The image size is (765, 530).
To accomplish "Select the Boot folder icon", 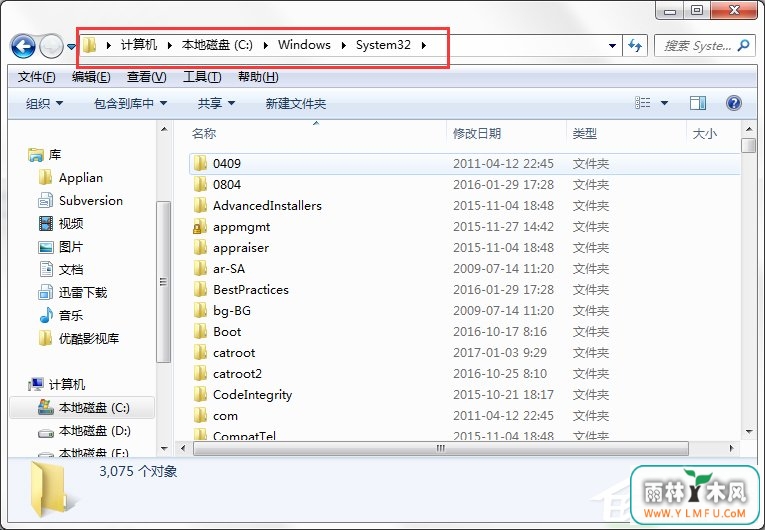I will pyautogui.click(x=200, y=331).
